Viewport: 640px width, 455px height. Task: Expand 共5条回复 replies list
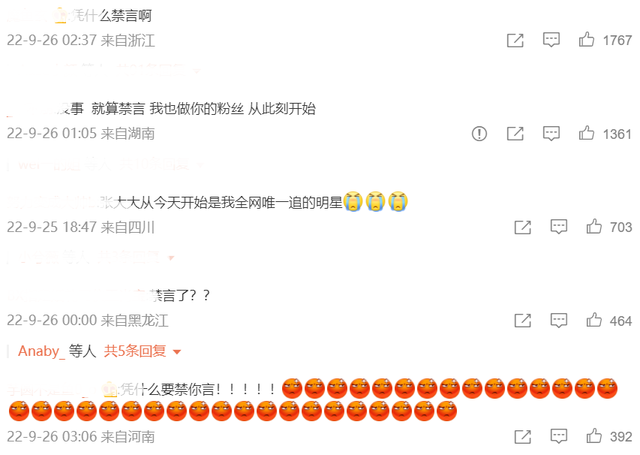pyautogui.click(x=135, y=351)
